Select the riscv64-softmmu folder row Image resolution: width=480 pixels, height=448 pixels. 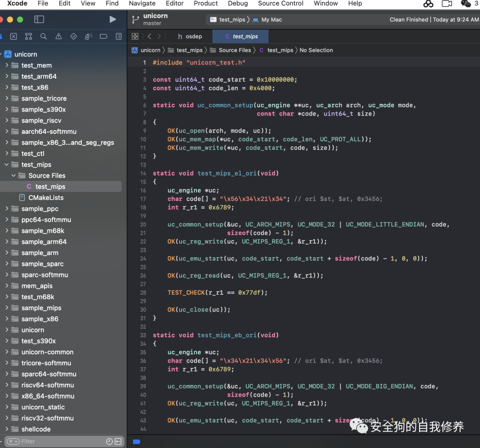[x=61, y=385]
